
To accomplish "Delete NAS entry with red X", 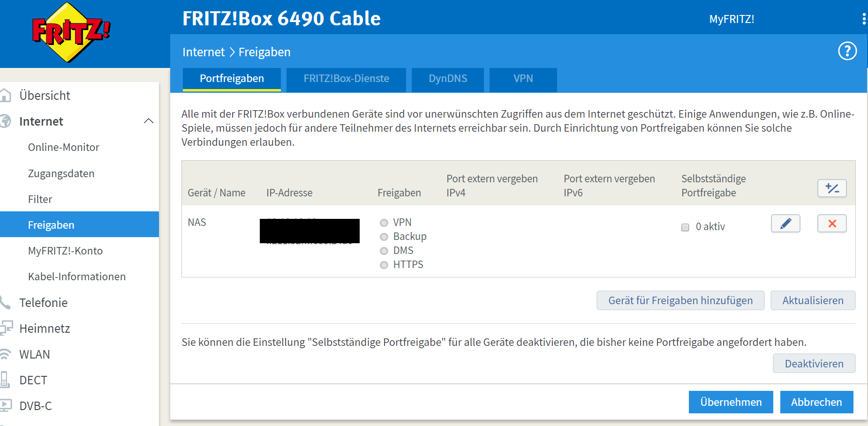I will (x=832, y=224).
